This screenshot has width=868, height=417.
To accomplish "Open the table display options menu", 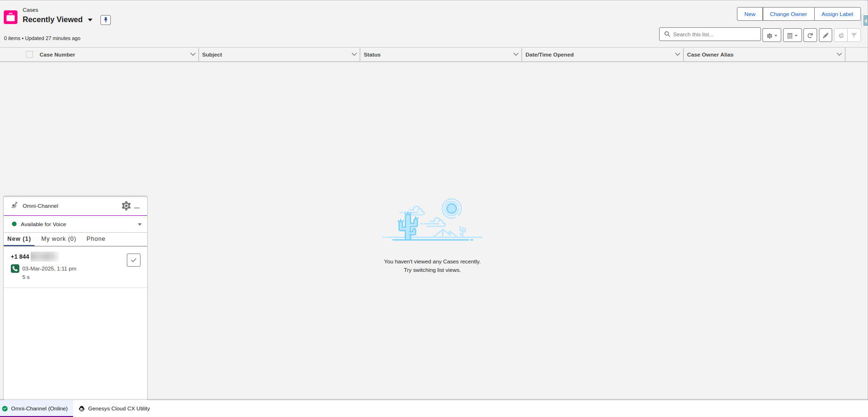I will click(x=792, y=35).
